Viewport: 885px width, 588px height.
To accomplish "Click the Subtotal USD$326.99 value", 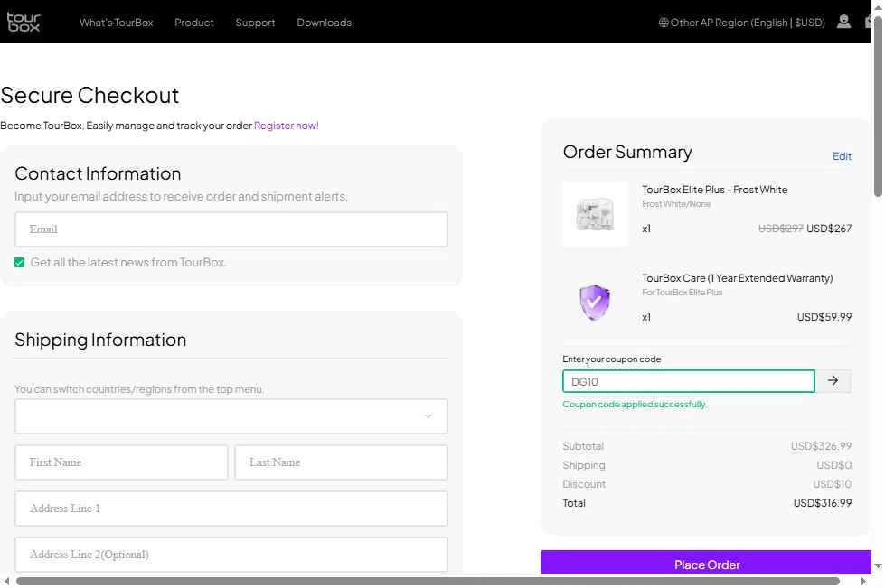I will click(x=821, y=446).
